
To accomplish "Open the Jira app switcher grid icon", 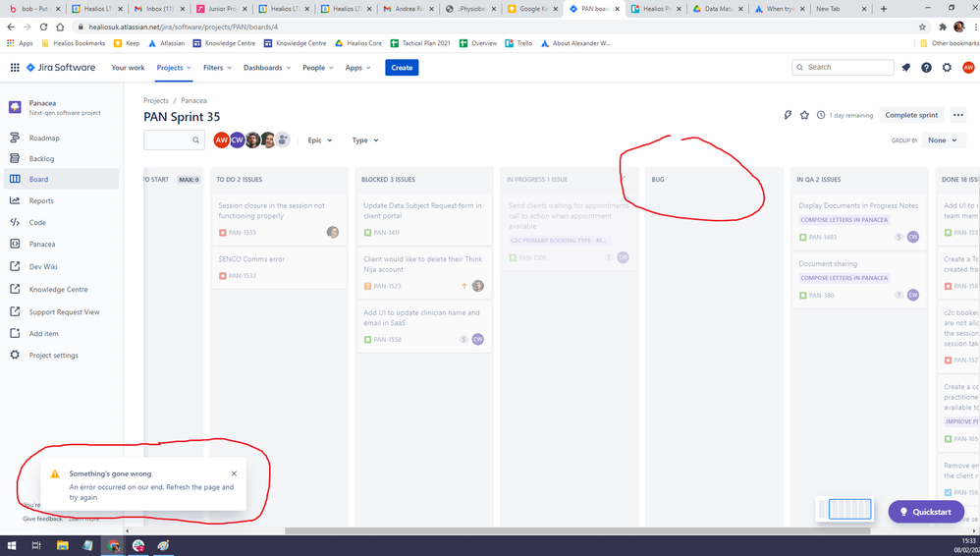I will click(x=15, y=68).
